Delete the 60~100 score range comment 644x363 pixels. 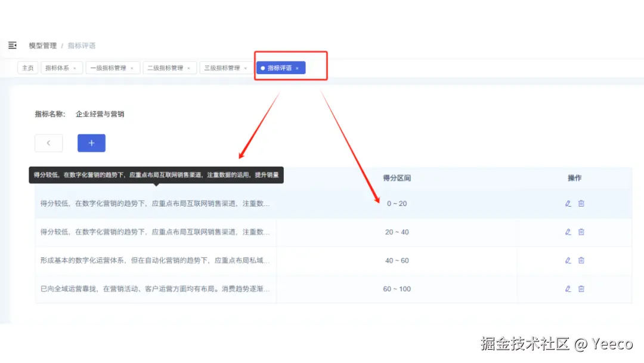pyautogui.click(x=581, y=289)
